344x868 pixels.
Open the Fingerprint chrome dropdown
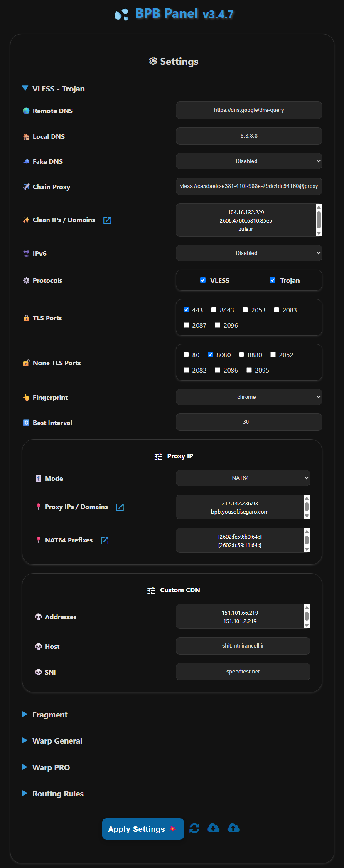coord(248,397)
